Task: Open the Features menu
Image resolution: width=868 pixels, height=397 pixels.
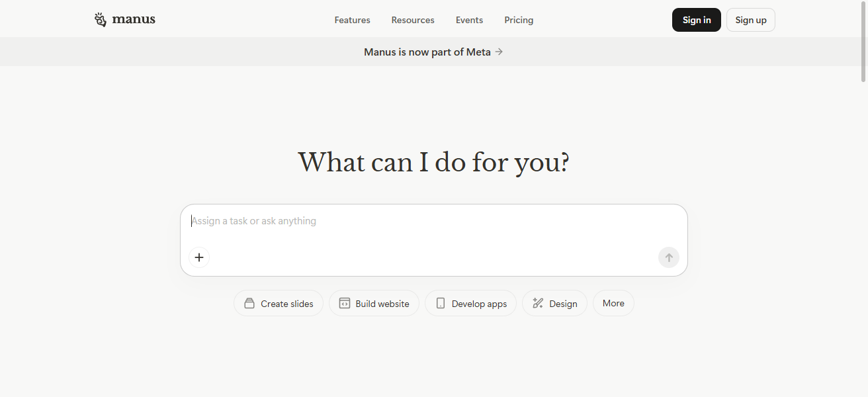Action: pyautogui.click(x=352, y=20)
